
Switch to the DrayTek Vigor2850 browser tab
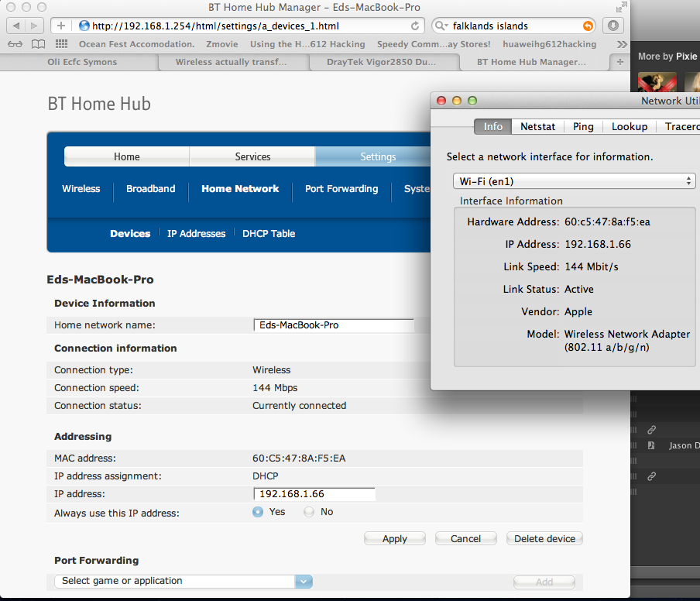[x=381, y=62]
